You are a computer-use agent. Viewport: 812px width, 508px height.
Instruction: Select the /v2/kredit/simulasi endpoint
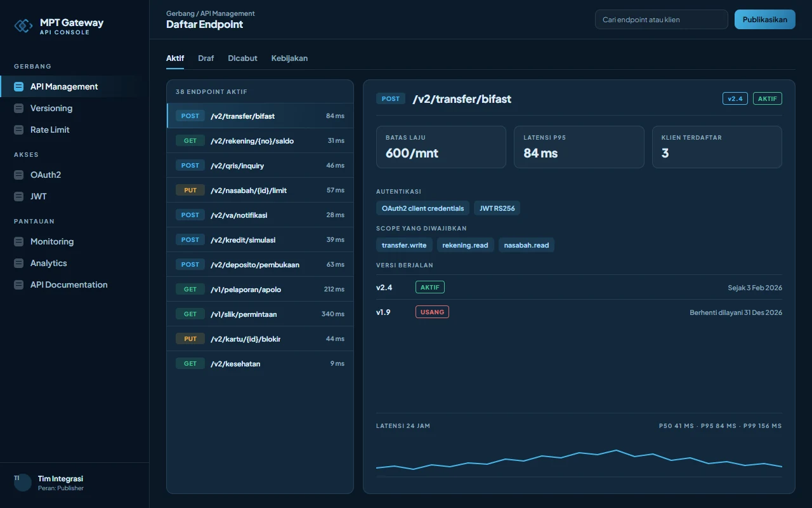pos(260,239)
